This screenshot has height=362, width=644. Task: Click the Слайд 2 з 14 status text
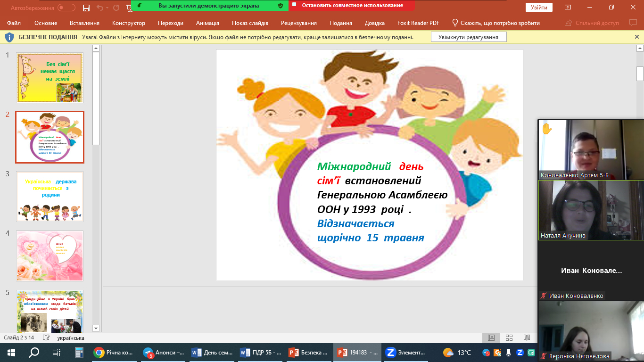pos(19,338)
